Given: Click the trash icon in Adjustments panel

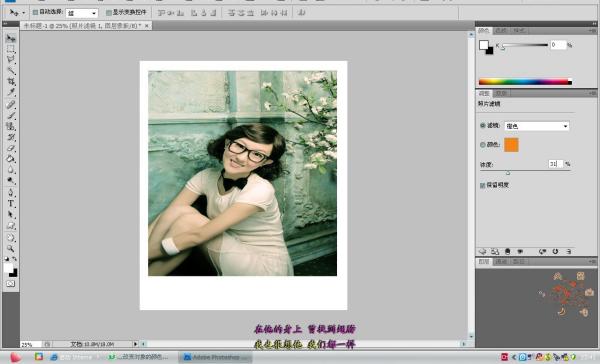Looking at the screenshot, I should 569,251.
